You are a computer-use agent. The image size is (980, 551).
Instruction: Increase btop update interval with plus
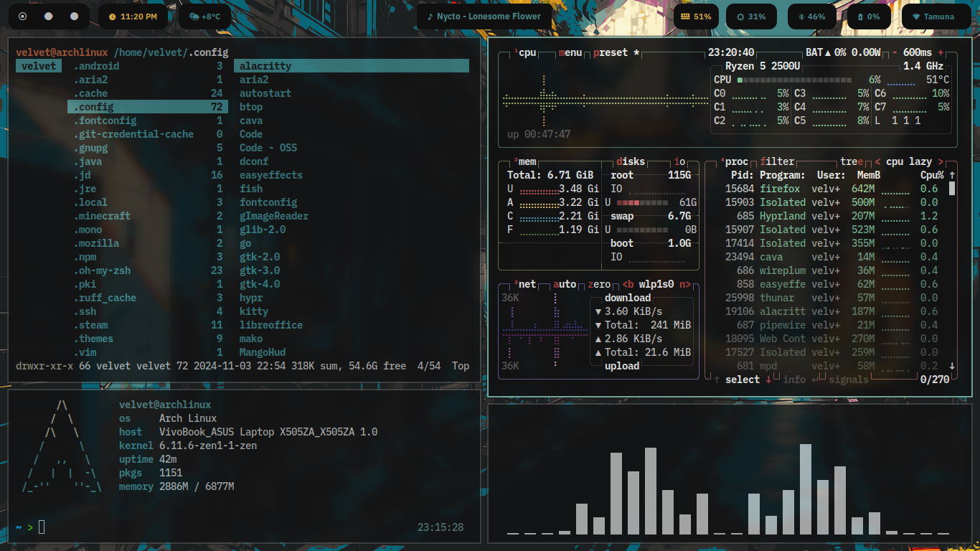tap(941, 52)
